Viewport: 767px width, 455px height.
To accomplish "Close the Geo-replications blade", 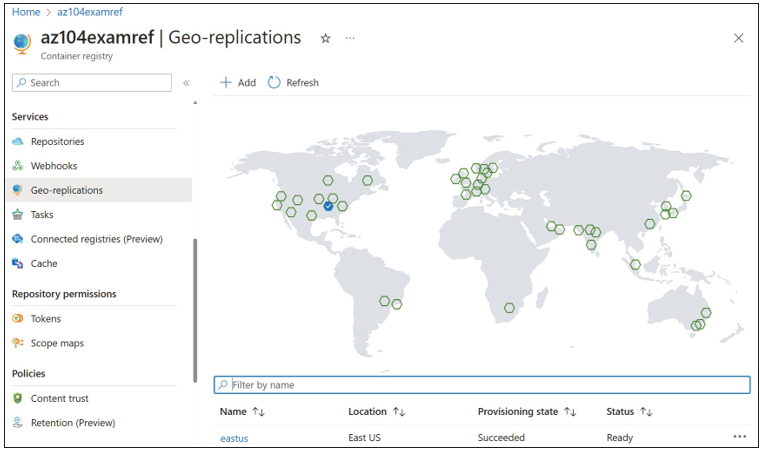I will pos(739,38).
